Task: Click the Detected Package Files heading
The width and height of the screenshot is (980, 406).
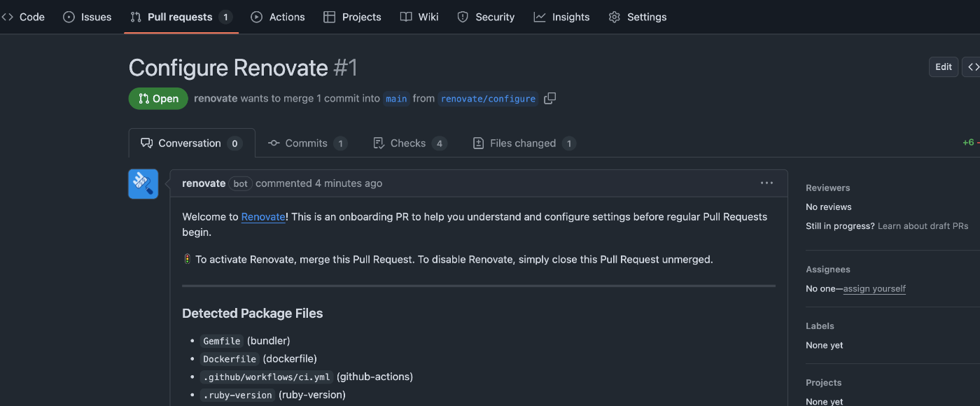Action: click(x=252, y=314)
